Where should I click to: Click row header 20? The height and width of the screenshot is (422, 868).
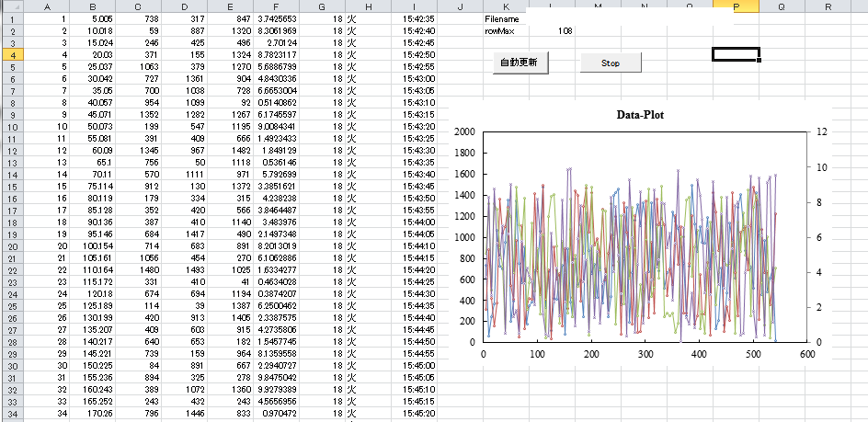pyautogui.click(x=10, y=245)
